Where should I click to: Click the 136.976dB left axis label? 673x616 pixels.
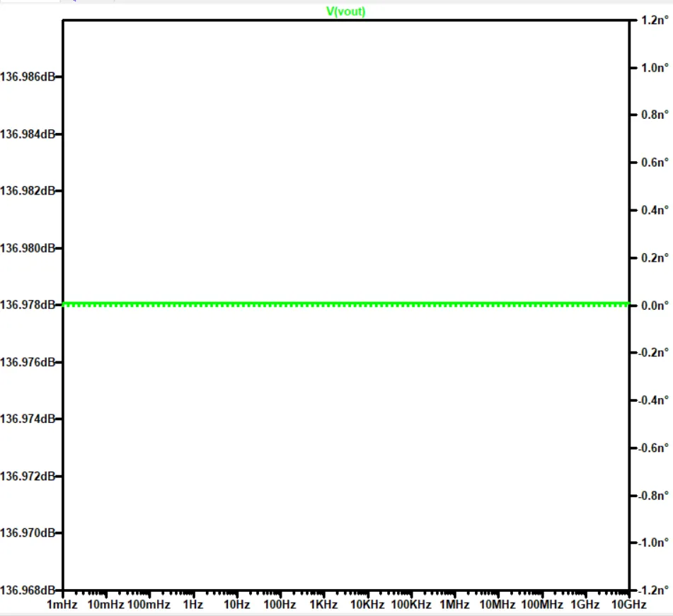(28, 362)
